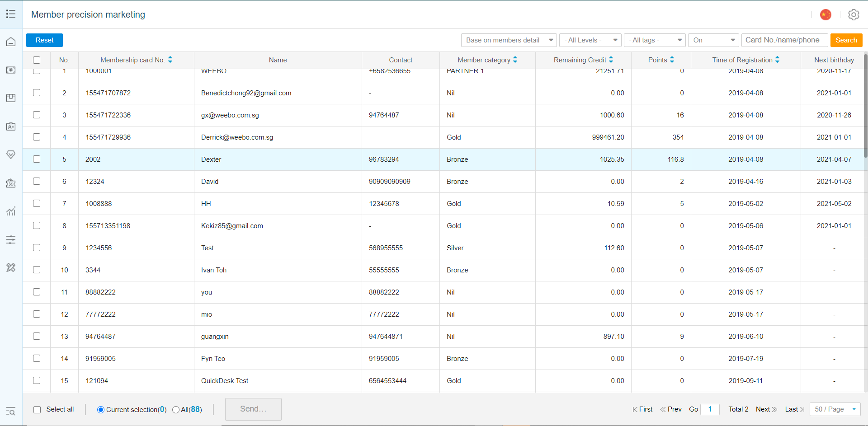
Task: Sort by Member category arrows
Action: [x=515, y=60]
